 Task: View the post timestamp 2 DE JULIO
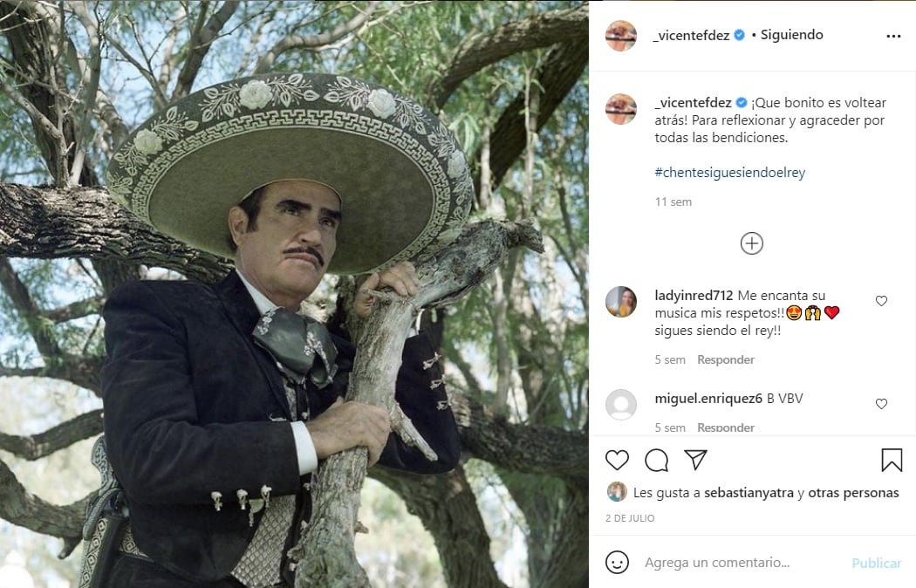pyautogui.click(x=631, y=518)
